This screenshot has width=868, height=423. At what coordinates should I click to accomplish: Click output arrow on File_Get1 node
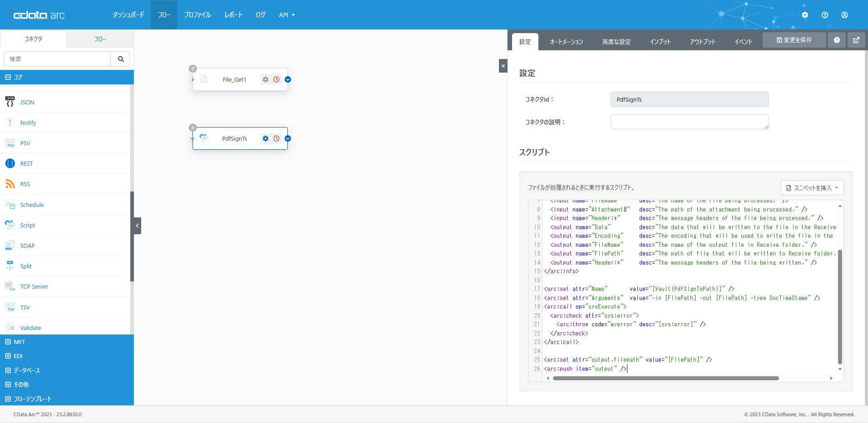[x=288, y=79]
